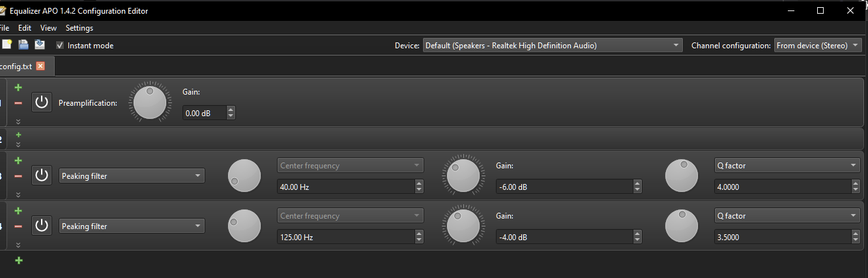This screenshot has width=868, height=278.
Task: Open the Settings menu
Action: point(80,28)
